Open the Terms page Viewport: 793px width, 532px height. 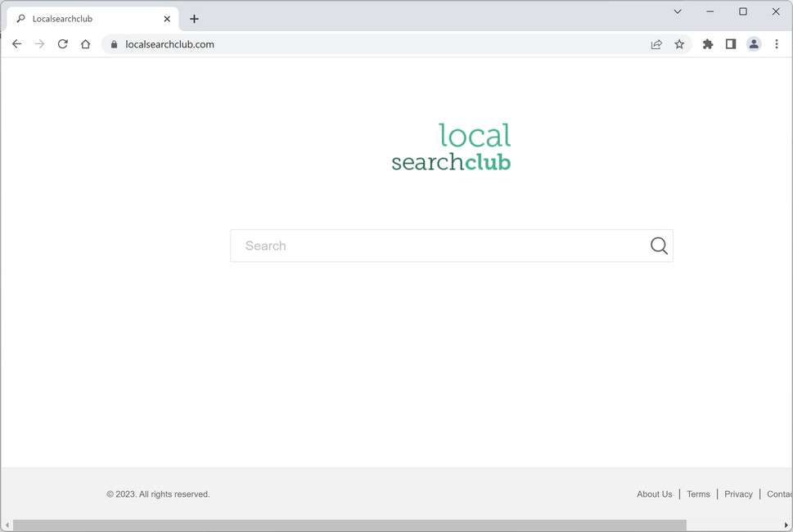tap(698, 494)
